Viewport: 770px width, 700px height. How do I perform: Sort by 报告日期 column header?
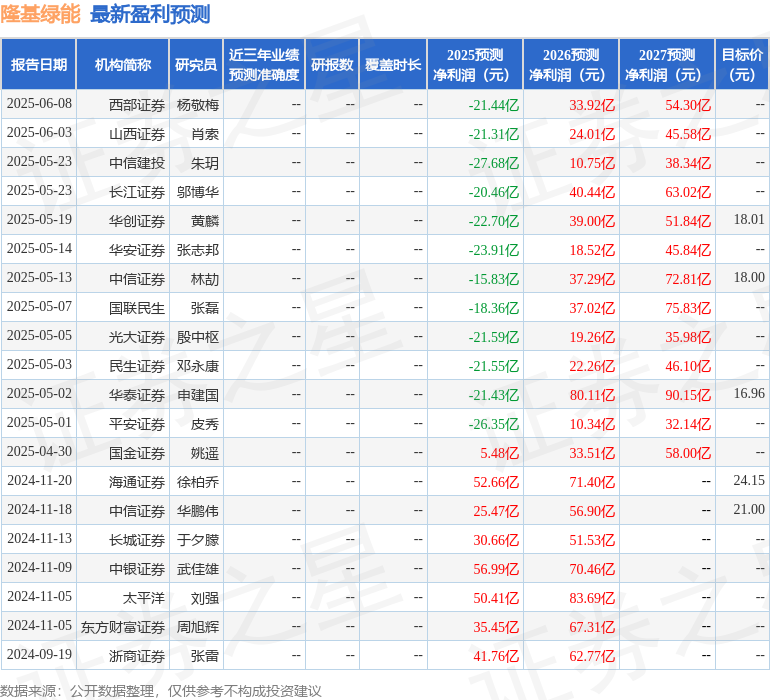tap(39, 65)
